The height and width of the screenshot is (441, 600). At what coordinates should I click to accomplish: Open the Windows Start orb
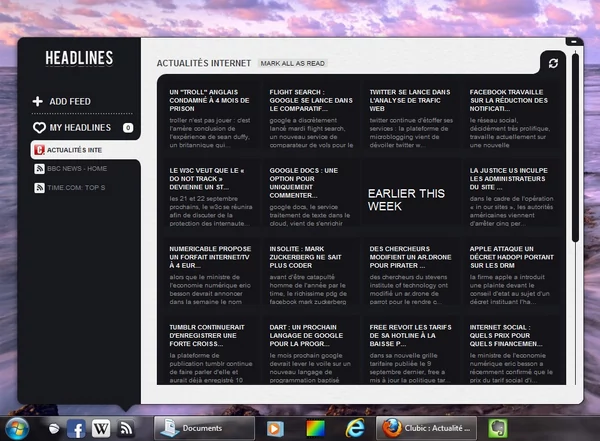click(x=17, y=428)
